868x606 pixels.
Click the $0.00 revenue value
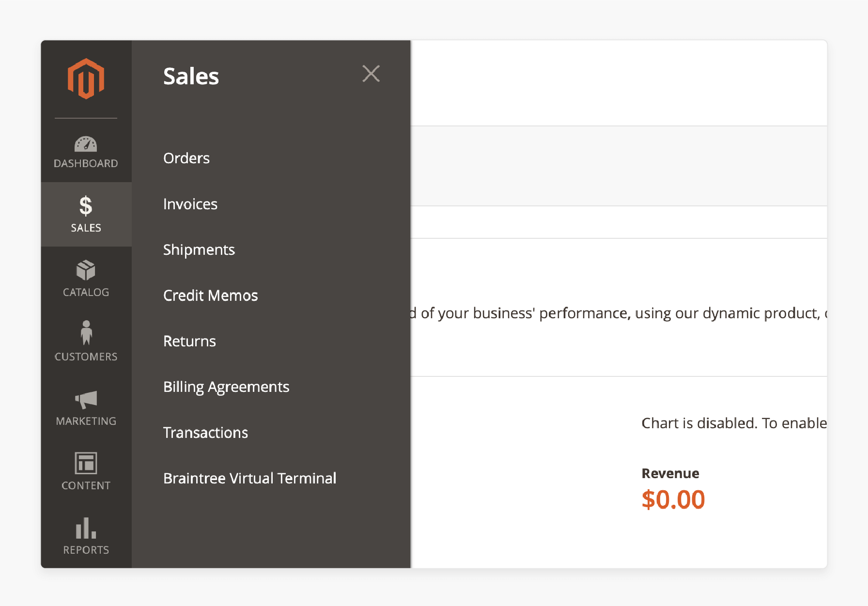[x=673, y=499]
